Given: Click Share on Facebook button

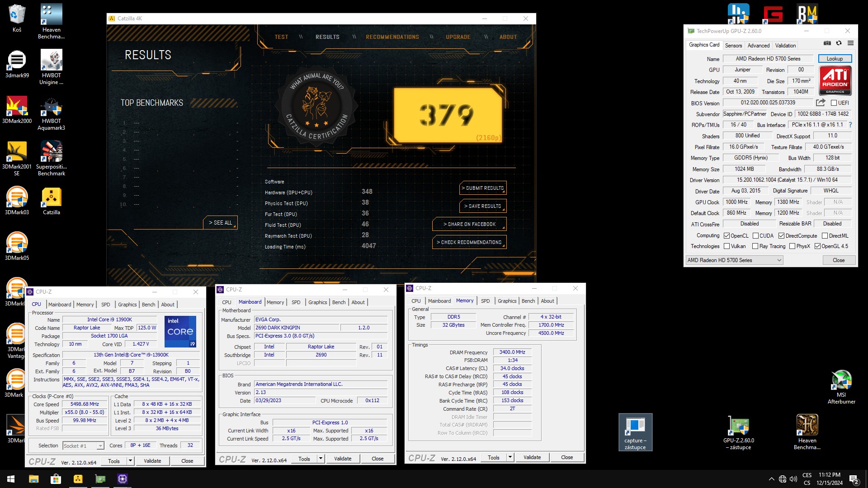Looking at the screenshot, I should coord(469,224).
